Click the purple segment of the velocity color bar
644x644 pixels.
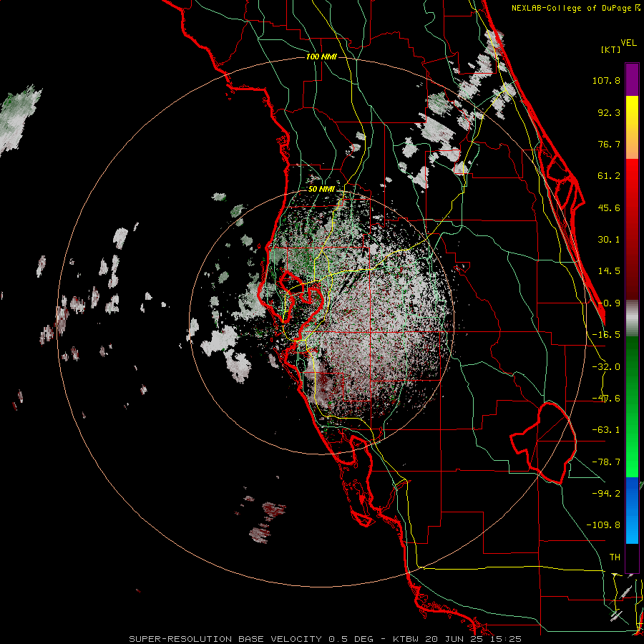click(x=632, y=79)
